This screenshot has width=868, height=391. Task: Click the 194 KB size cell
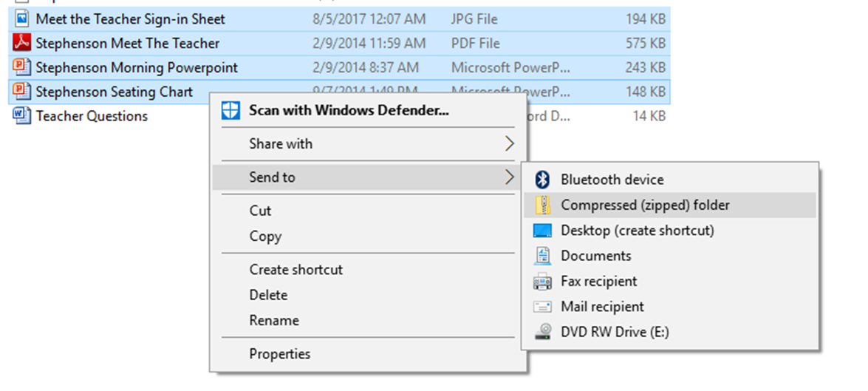pos(646,19)
